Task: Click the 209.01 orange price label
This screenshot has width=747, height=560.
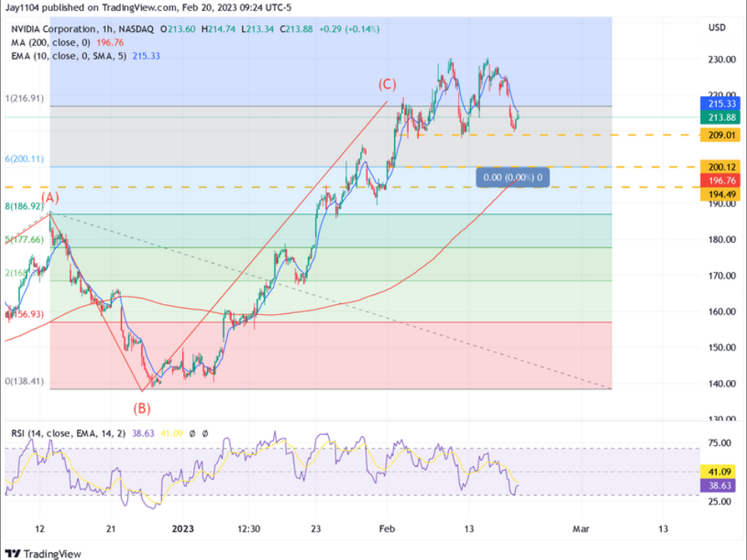Action: click(x=720, y=135)
